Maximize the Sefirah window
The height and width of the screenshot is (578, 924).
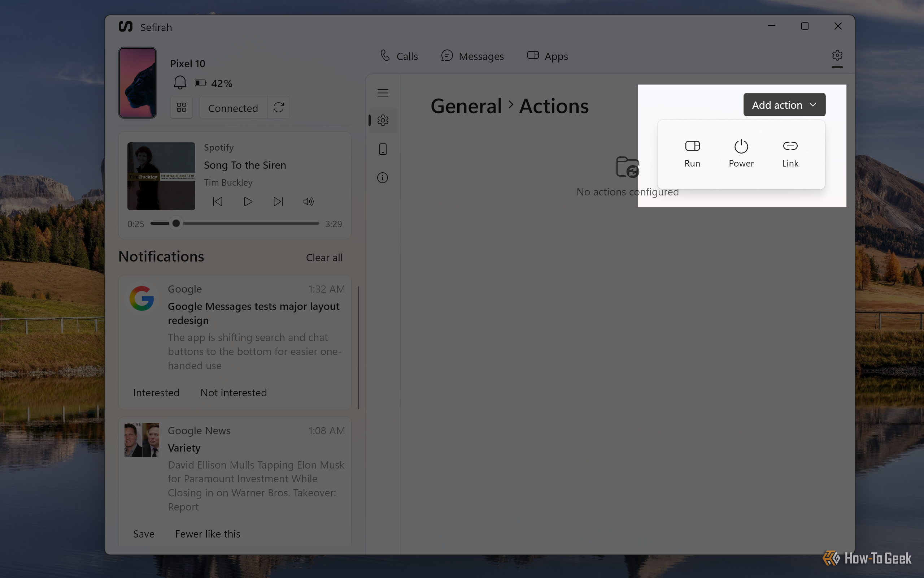pyautogui.click(x=805, y=26)
